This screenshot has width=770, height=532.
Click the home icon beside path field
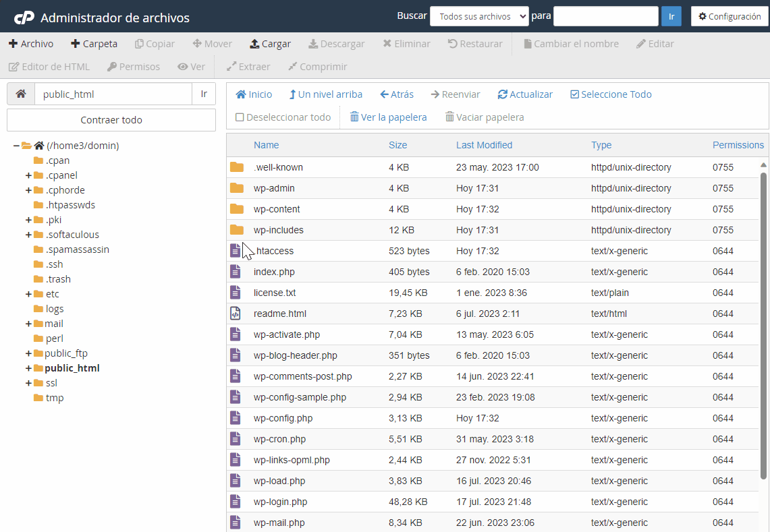[x=21, y=94]
